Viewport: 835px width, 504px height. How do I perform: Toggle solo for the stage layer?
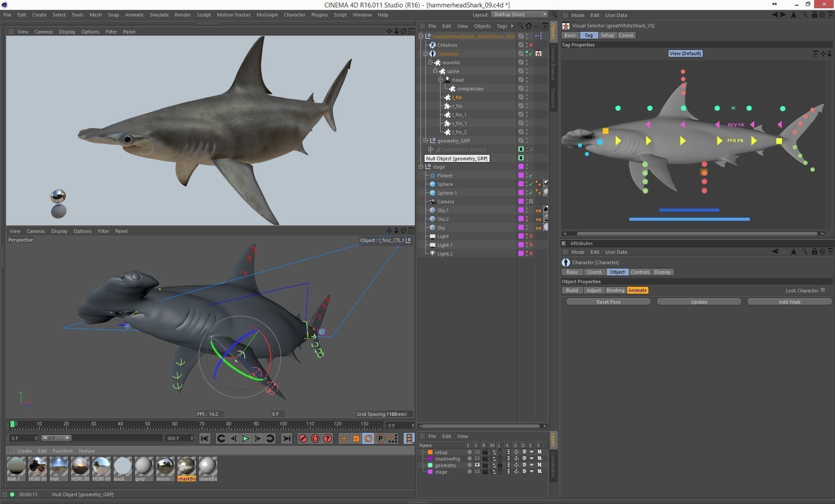(469, 471)
